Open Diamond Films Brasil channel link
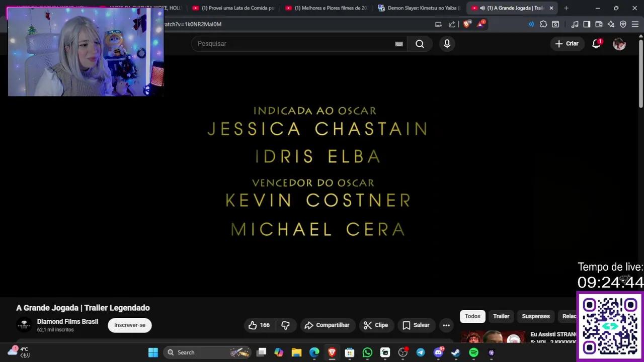 (67, 322)
